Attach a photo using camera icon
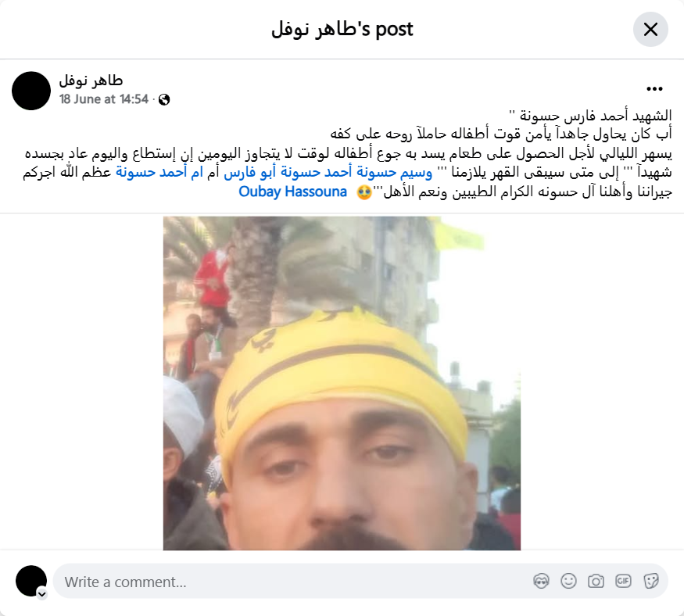The image size is (684, 616). [596, 581]
